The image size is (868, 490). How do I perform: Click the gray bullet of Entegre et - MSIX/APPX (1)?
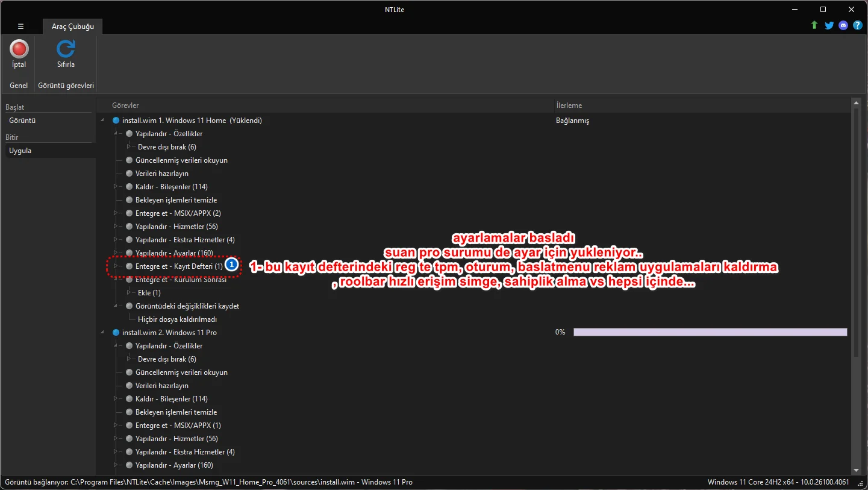[130, 426]
